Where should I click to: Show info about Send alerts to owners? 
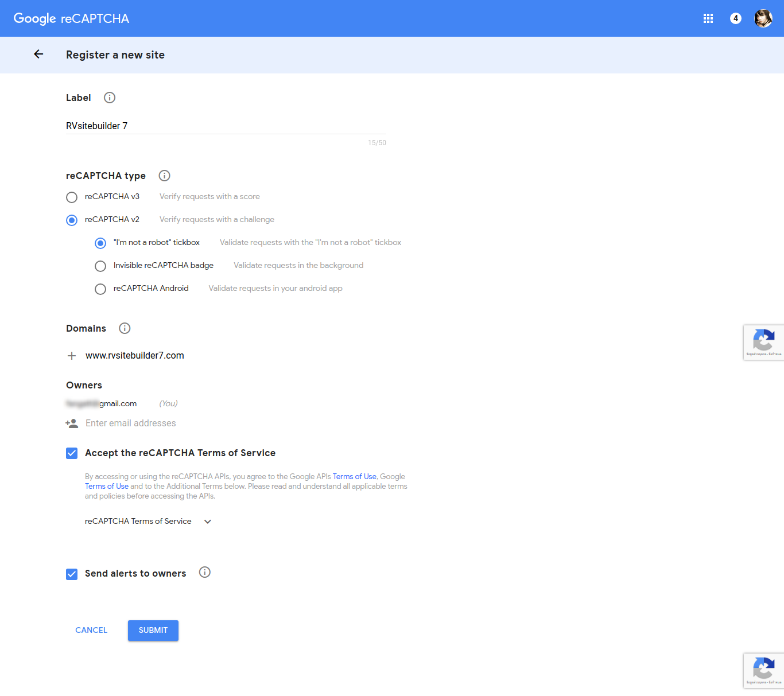[x=205, y=572]
